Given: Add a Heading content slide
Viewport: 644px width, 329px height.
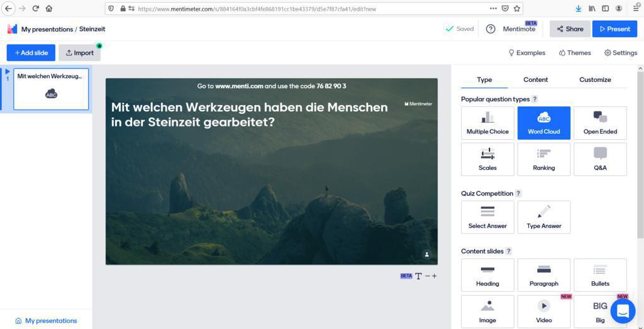Looking at the screenshot, I should 487,275.
